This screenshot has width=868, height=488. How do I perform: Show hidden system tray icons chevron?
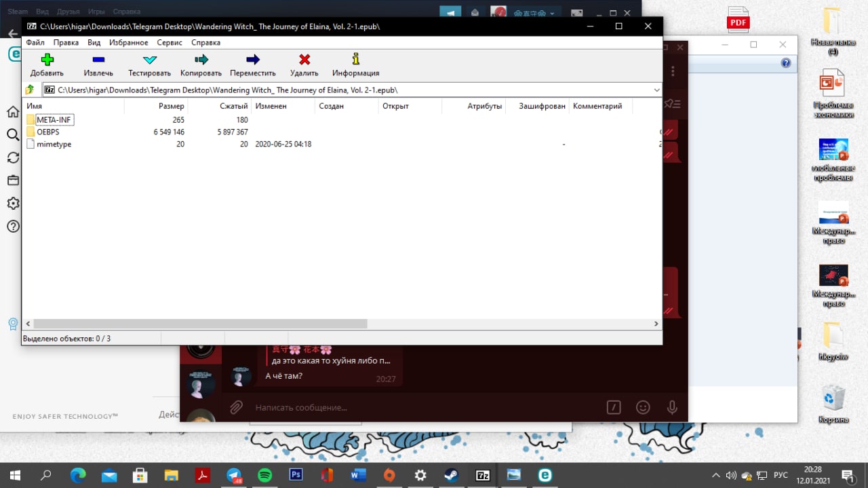coord(716,475)
